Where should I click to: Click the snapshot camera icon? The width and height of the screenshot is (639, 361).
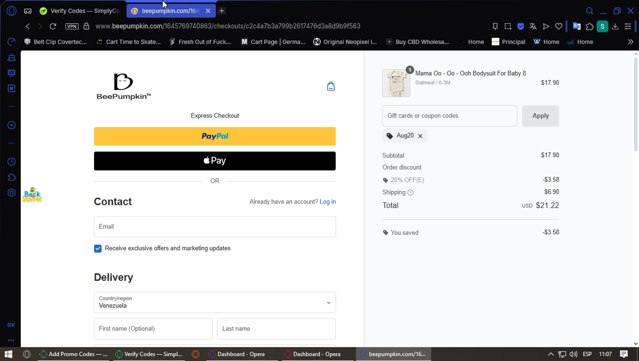508,26
